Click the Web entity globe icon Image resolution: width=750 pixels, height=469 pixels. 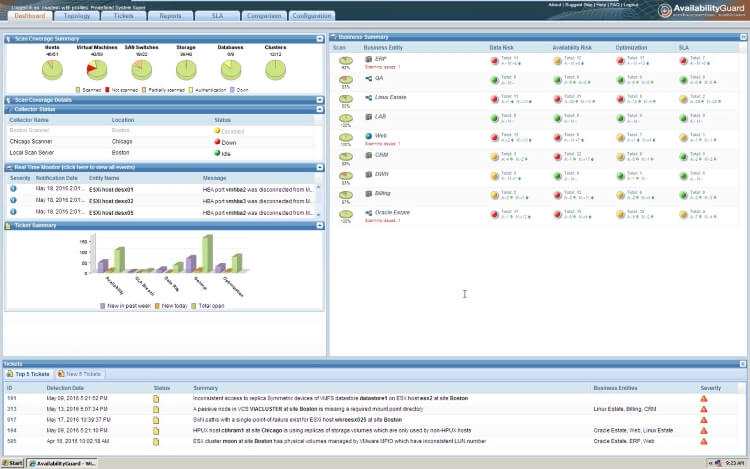point(369,136)
